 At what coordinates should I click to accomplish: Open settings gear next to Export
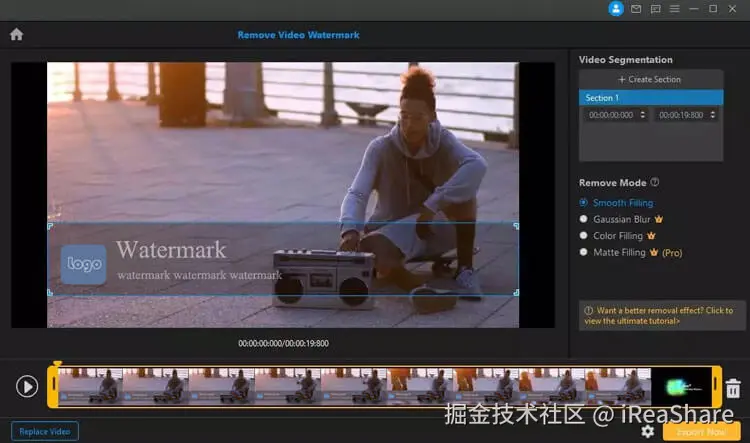click(648, 431)
